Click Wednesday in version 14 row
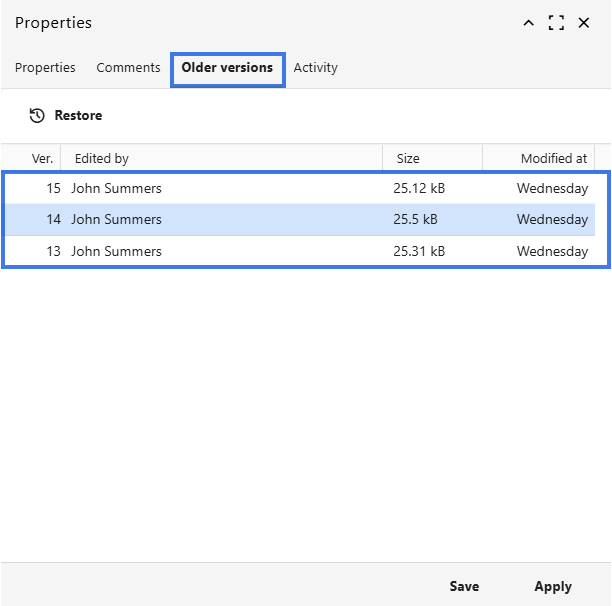 tap(553, 220)
